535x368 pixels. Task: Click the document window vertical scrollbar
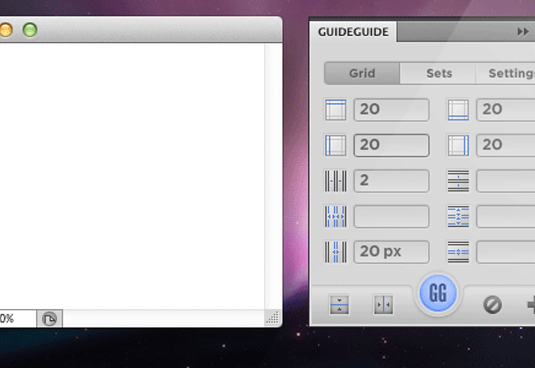273,176
